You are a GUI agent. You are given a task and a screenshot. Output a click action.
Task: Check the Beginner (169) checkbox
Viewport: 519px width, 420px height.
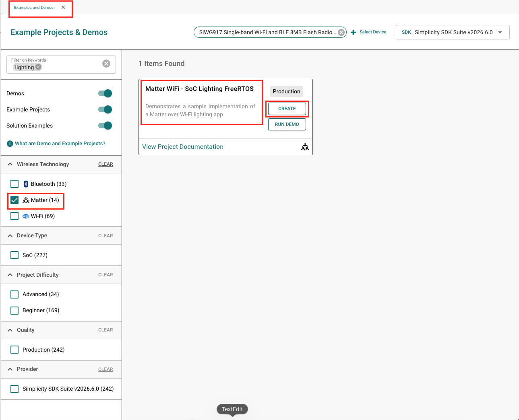click(14, 311)
